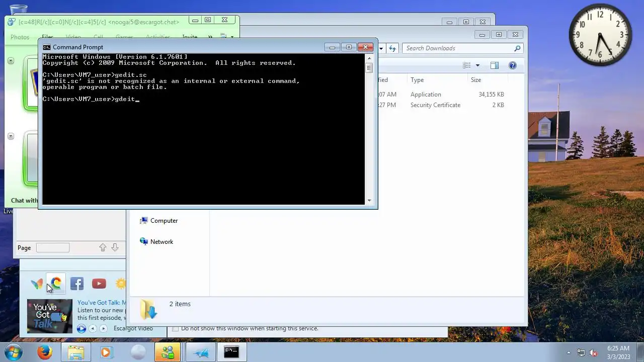Image resolution: width=644 pixels, height=362 pixels.
Task: Select Computer in Explorer navigation pane
Action: [x=158, y=221]
